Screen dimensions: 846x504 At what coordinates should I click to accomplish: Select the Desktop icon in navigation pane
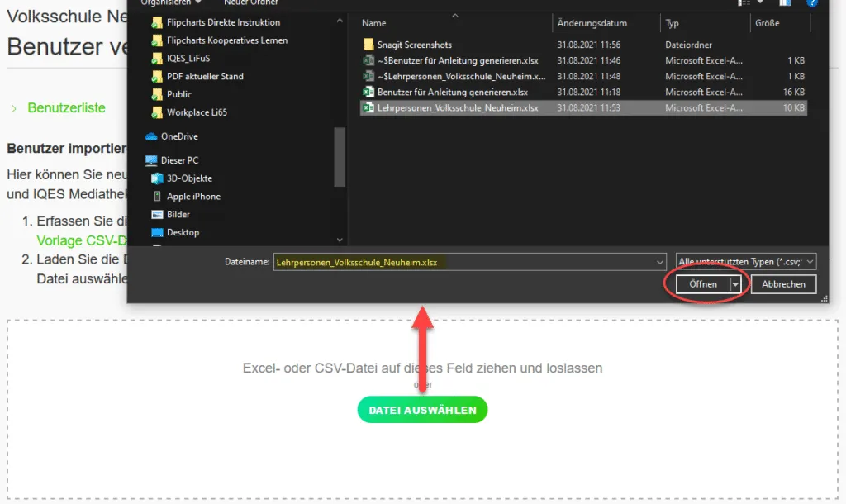click(157, 233)
